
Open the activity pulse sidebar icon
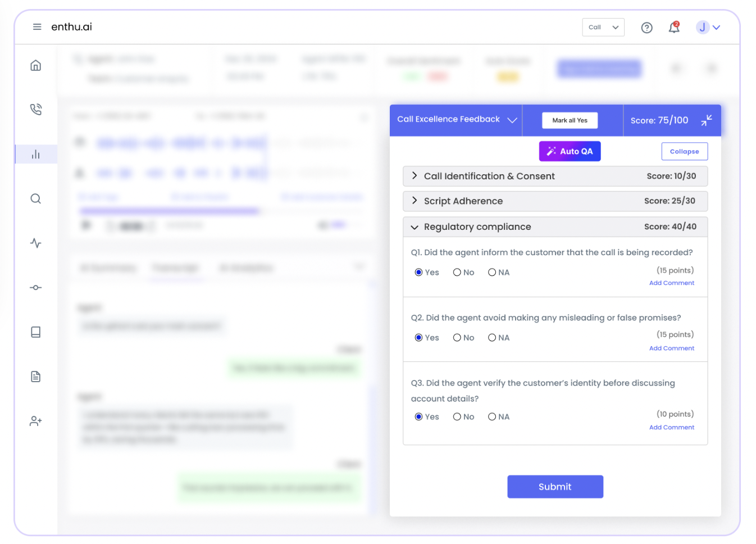pyautogui.click(x=36, y=243)
